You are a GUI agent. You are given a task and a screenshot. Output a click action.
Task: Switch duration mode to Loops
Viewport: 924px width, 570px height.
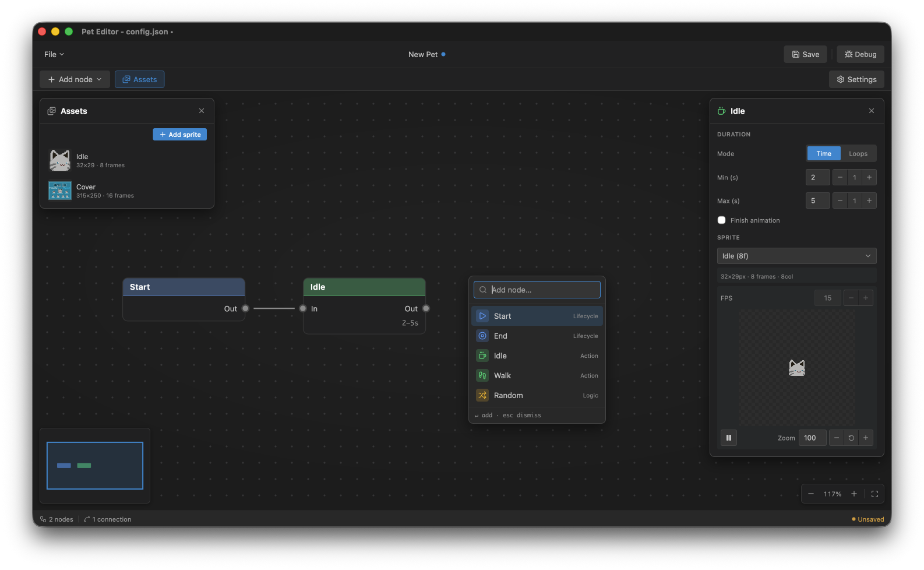[858, 154]
